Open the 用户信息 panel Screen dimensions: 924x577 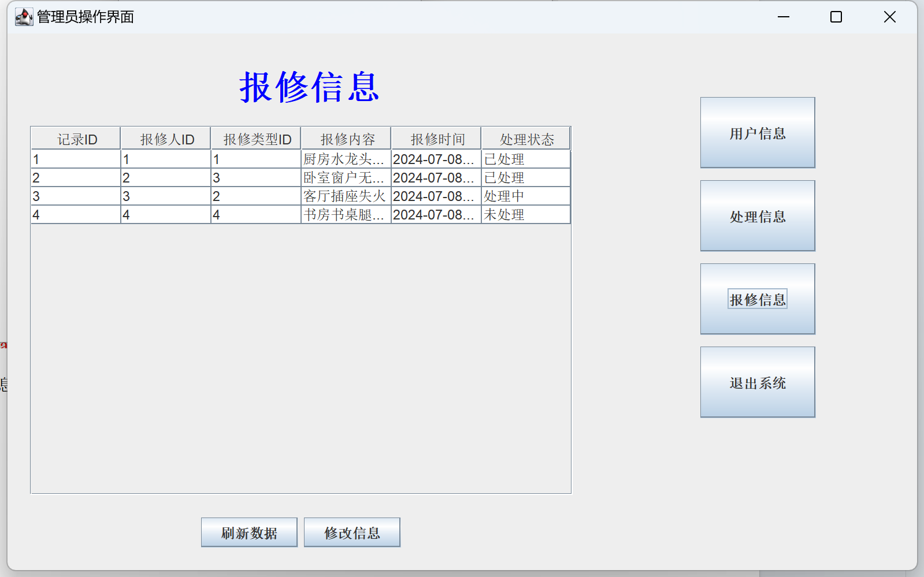(x=757, y=133)
